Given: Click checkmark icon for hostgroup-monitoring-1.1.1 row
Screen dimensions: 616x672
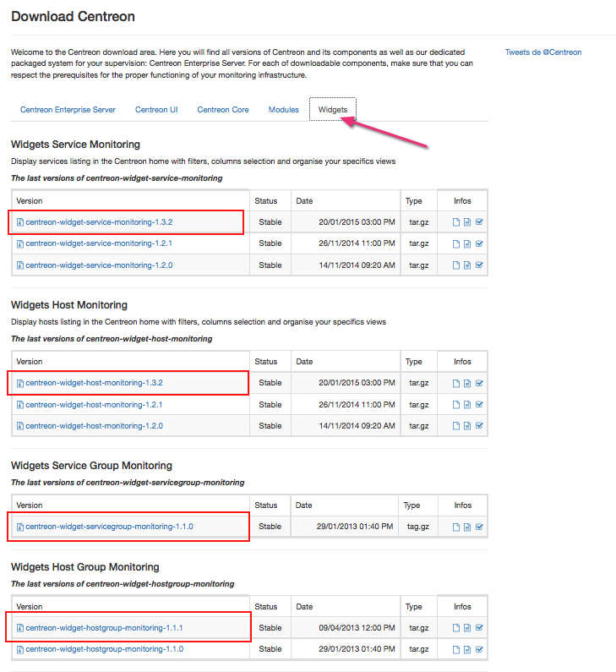Looking at the screenshot, I should click(x=479, y=628).
